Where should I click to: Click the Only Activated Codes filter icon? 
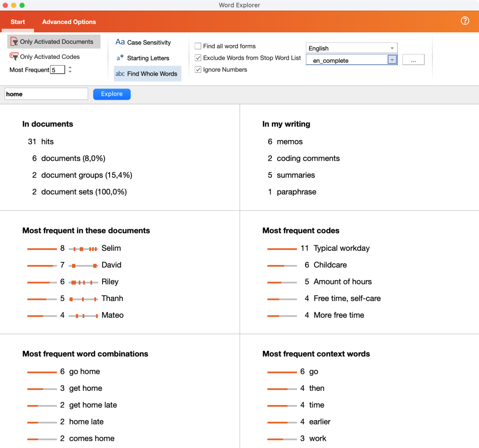click(x=14, y=56)
